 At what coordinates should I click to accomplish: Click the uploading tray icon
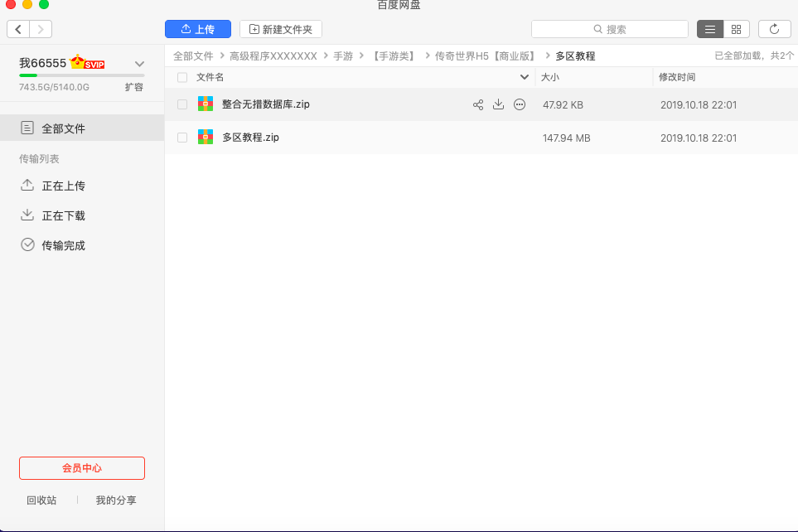pos(27,186)
